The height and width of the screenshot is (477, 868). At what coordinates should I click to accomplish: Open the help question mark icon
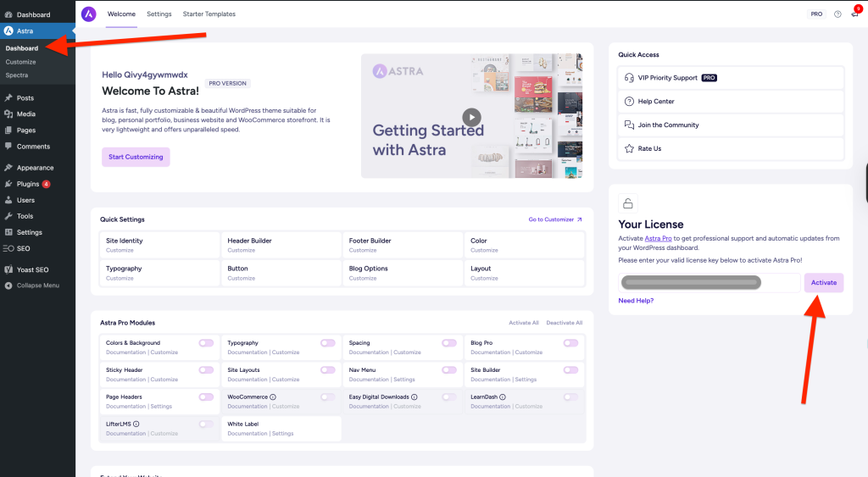pyautogui.click(x=837, y=14)
